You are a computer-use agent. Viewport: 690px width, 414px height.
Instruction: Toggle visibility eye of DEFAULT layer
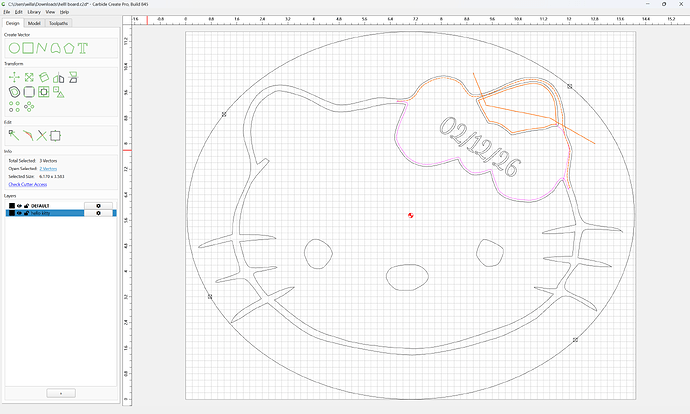pyautogui.click(x=19, y=206)
